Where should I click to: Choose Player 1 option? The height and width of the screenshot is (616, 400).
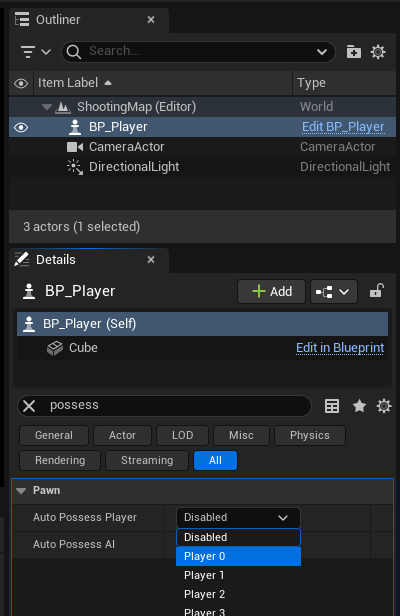point(238,575)
